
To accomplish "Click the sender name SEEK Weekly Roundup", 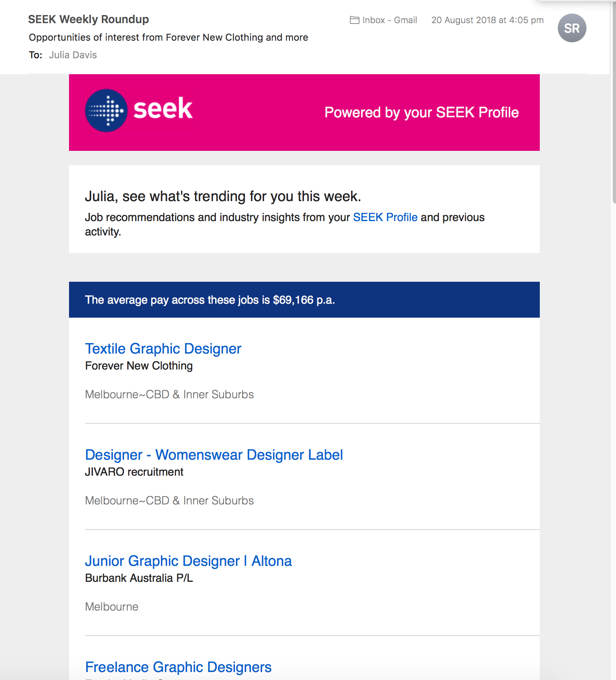I will [89, 19].
